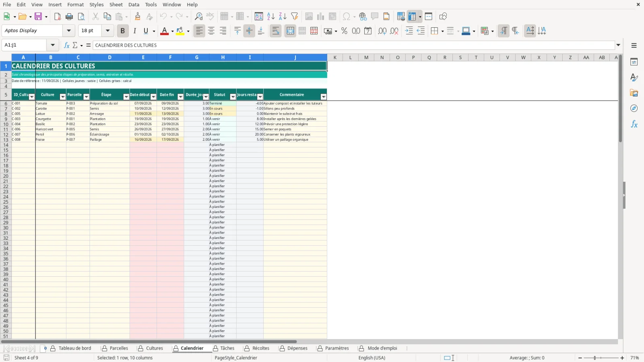Screen dimensions: 644x362
Task: Open the font size dropdown list
Action: [x=107, y=31]
